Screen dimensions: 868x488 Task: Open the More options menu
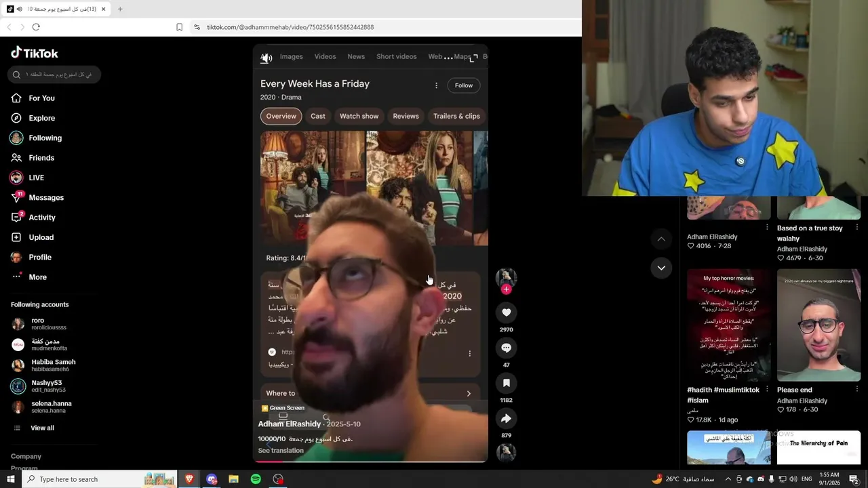point(37,277)
